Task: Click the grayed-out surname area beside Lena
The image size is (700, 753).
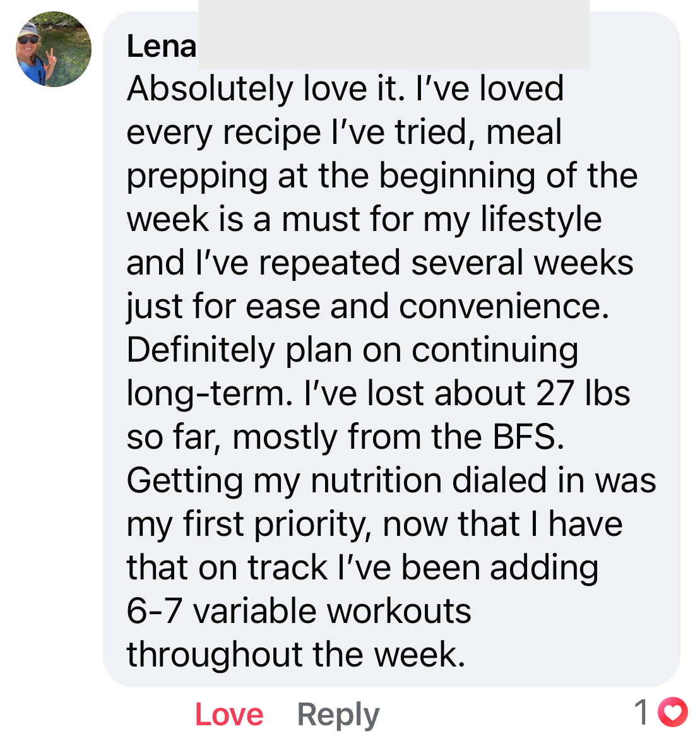Action: coord(394,35)
